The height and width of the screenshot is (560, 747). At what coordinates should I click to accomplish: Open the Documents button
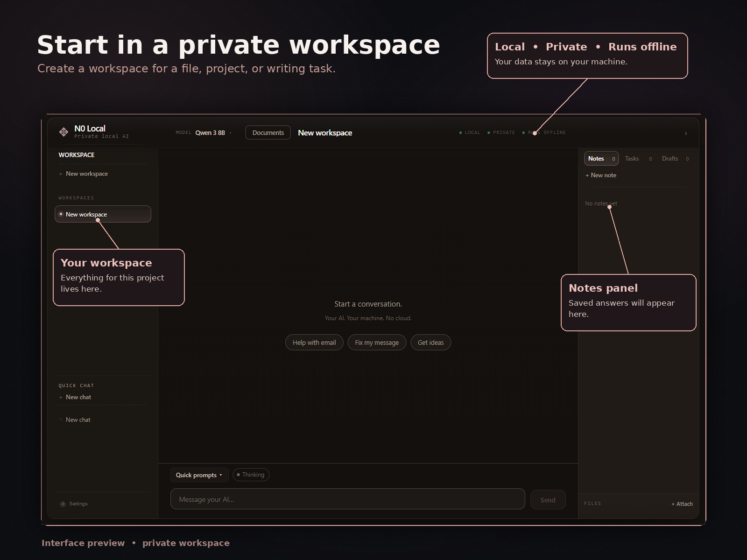(x=268, y=133)
